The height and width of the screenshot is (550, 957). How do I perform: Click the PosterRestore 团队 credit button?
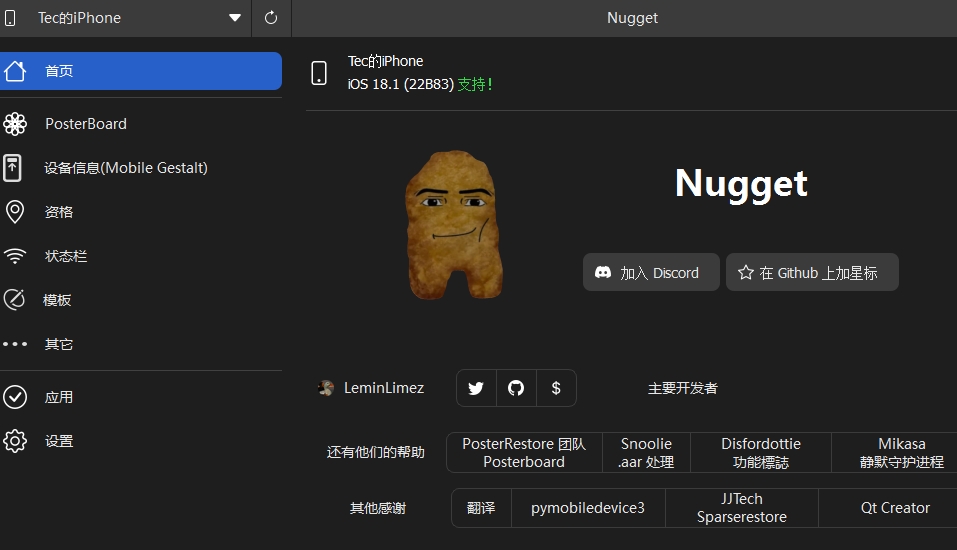coord(524,452)
